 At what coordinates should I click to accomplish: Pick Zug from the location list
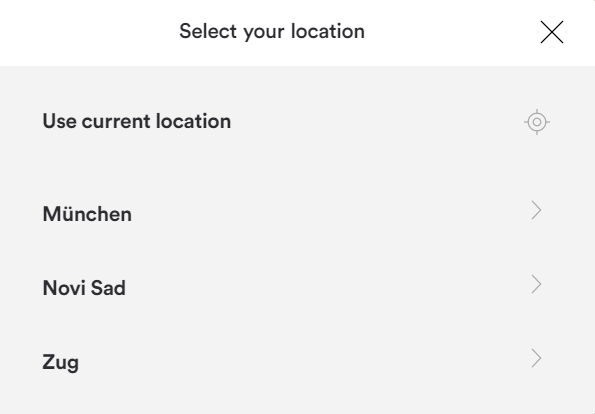(x=298, y=361)
